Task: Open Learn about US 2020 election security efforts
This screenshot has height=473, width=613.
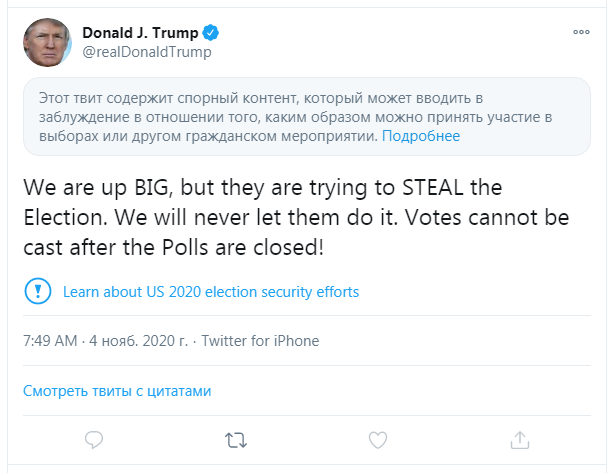Action: (210, 292)
